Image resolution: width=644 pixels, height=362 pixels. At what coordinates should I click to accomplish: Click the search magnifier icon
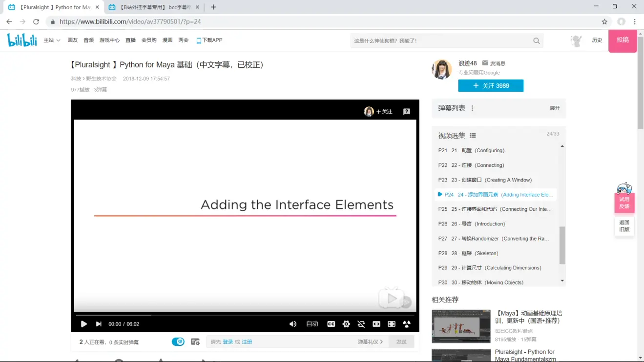[x=537, y=41]
